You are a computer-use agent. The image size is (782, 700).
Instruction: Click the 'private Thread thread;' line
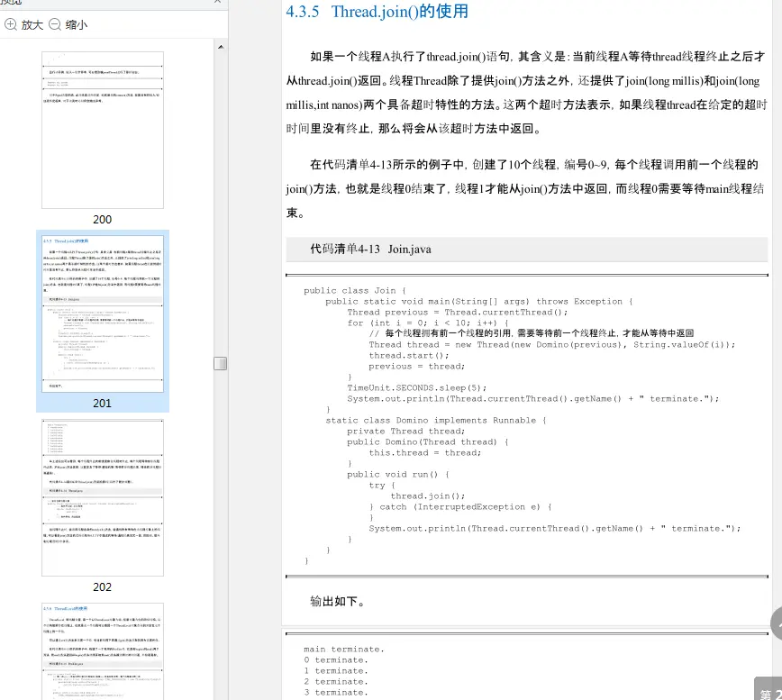pyautogui.click(x=406, y=432)
